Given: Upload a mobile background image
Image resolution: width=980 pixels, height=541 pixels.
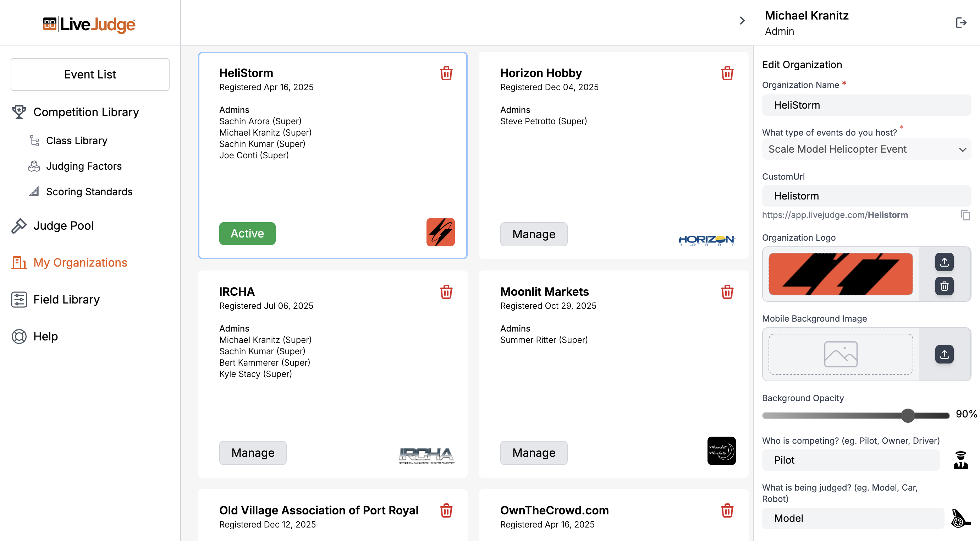Looking at the screenshot, I should pos(944,354).
